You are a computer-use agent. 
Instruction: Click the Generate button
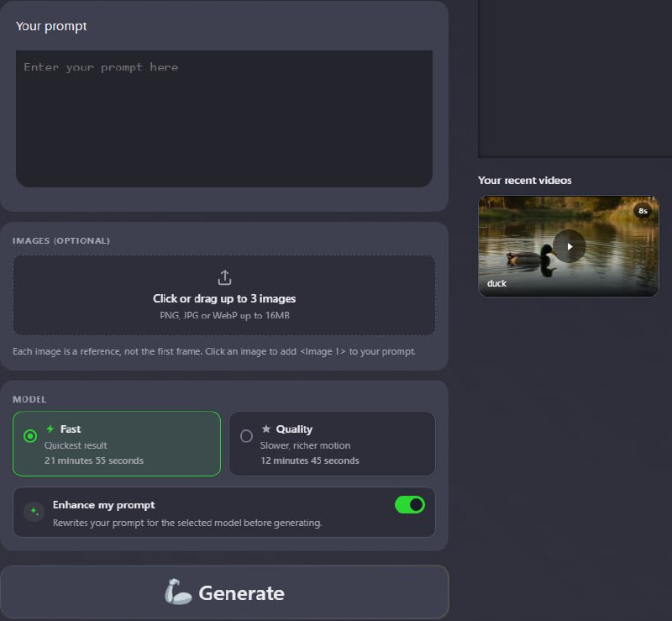[x=224, y=592]
